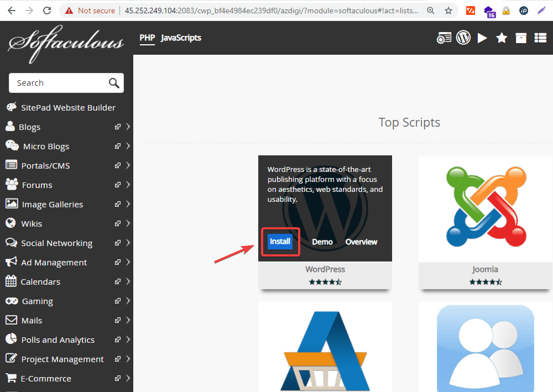553x392 pixels.
Task: Expand the Project Management category chevron
Action: point(128,359)
